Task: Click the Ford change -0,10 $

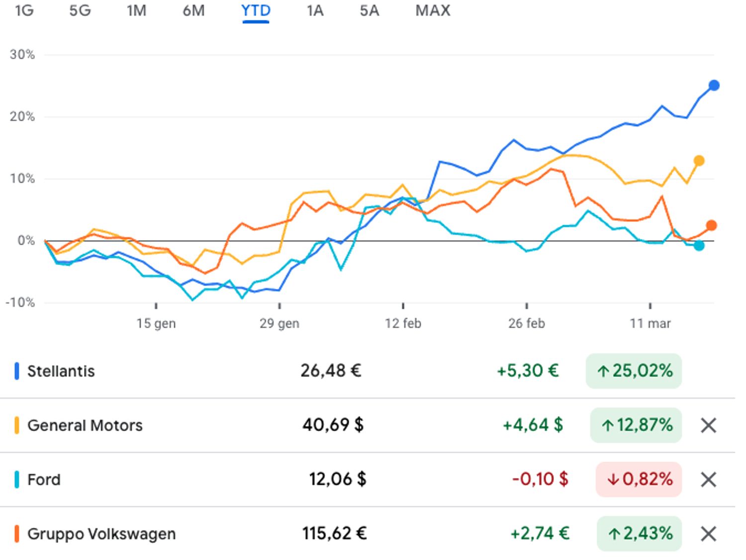Action: [x=540, y=479]
